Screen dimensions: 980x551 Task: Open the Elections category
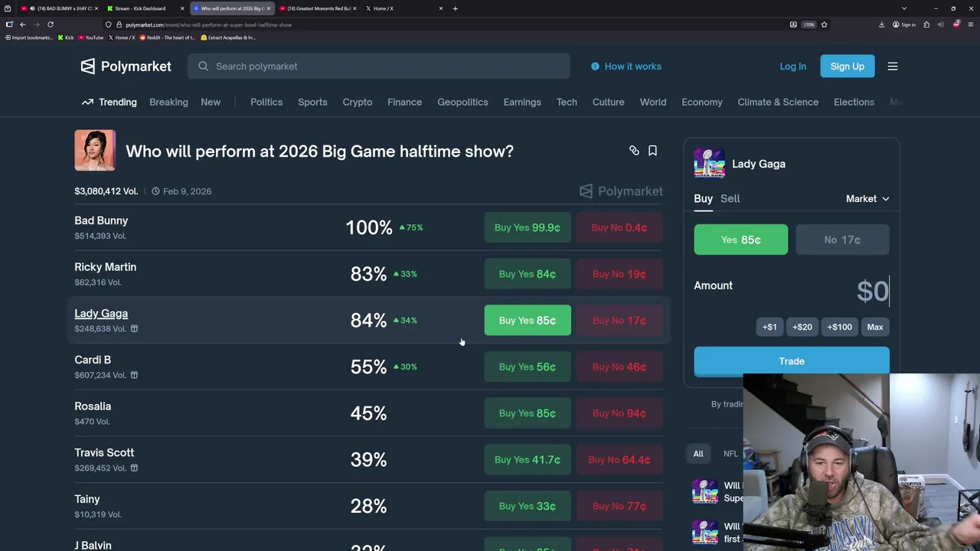point(854,102)
